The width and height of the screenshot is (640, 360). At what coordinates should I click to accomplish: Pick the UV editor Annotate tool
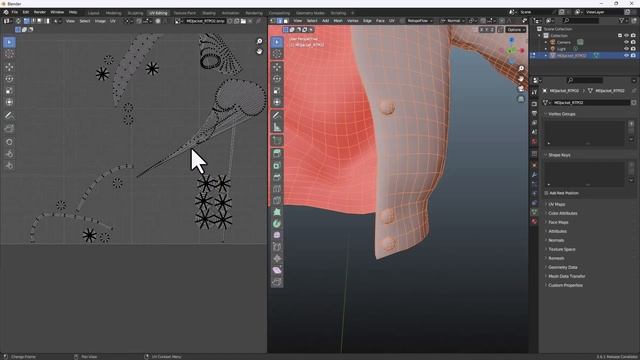[x=9, y=116]
